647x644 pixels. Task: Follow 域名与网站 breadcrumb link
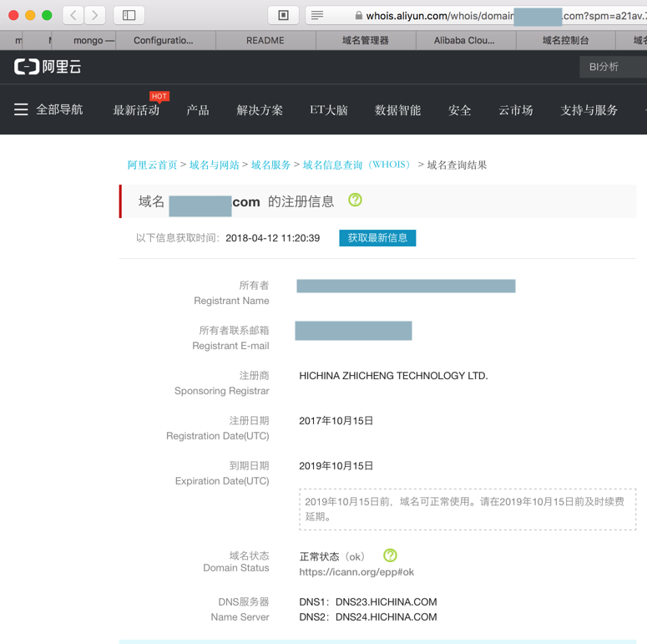(215, 165)
